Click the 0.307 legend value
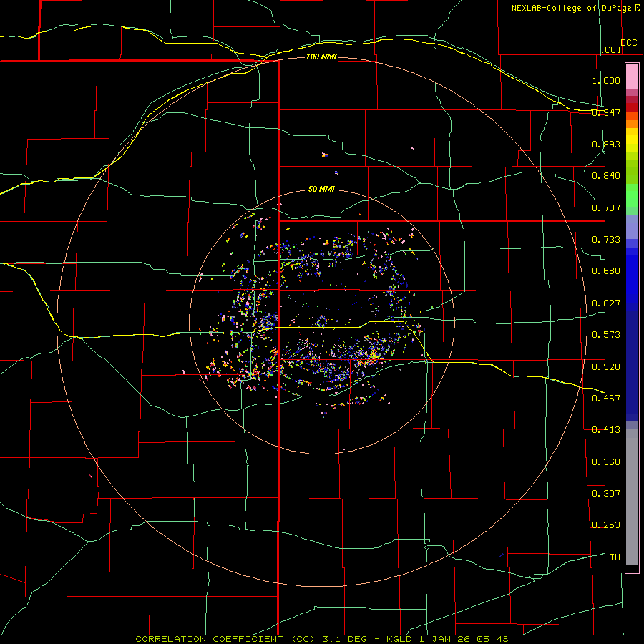The width and height of the screenshot is (644, 644). [606, 494]
